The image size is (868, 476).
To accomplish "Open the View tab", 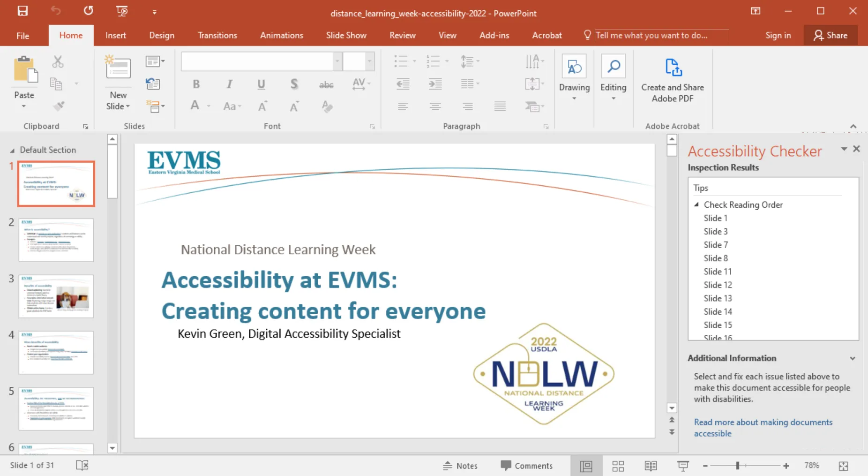I will [x=448, y=35].
